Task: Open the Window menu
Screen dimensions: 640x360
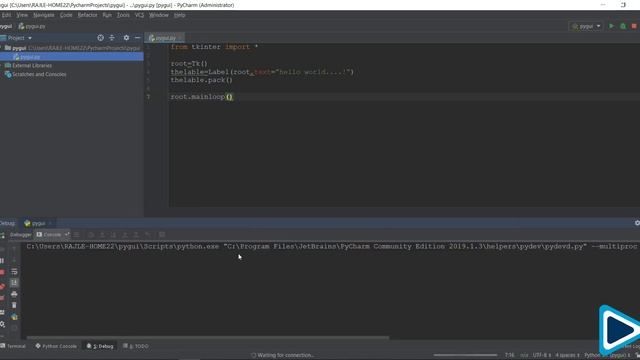Action: pos(158,15)
